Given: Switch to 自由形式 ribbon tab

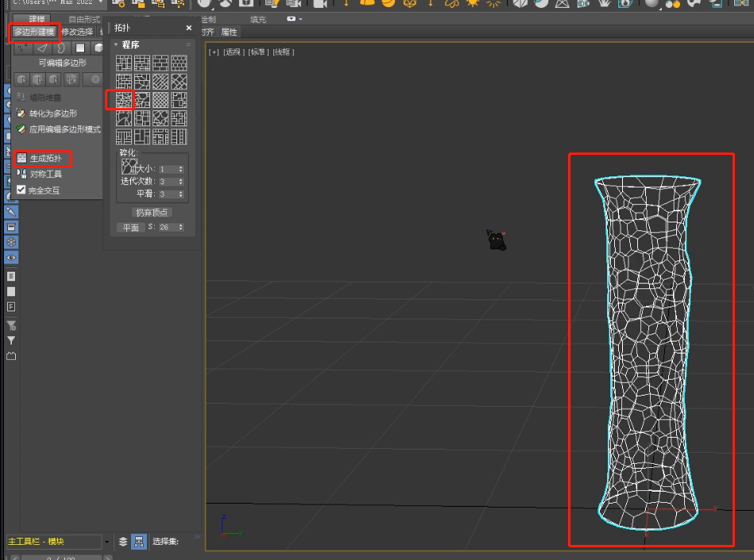Looking at the screenshot, I should [83, 19].
